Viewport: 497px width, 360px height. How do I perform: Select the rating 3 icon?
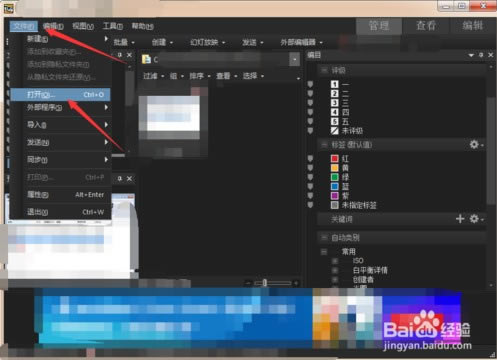pos(334,103)
